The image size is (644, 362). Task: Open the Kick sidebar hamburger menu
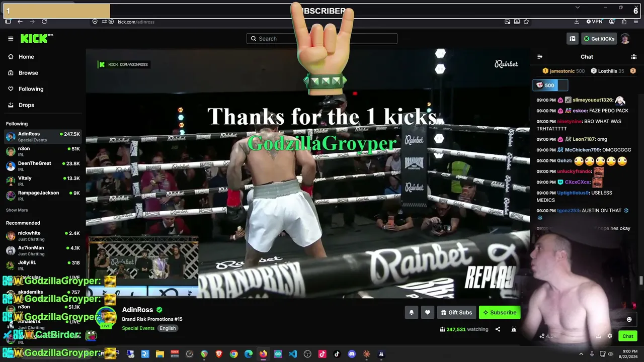[11, 39]
